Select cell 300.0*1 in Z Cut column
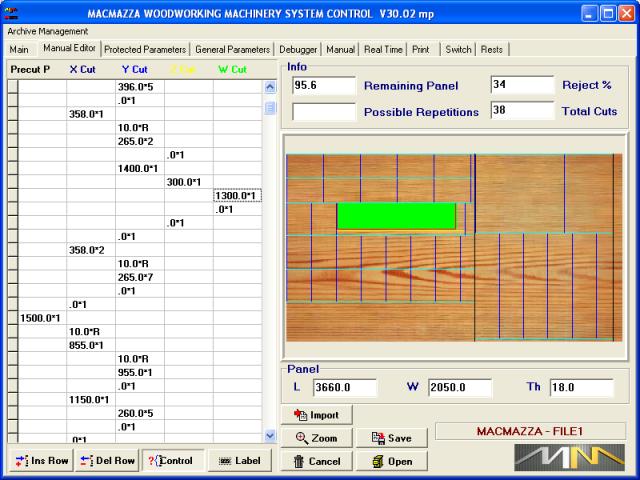The image size is (640, 480). tap(189, 182)
